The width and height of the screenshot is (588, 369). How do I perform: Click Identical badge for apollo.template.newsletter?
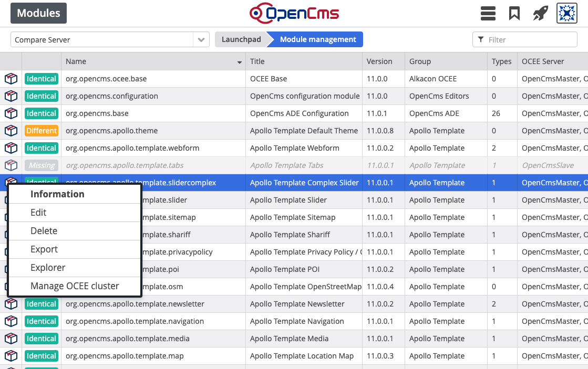[x=42, y=304]
